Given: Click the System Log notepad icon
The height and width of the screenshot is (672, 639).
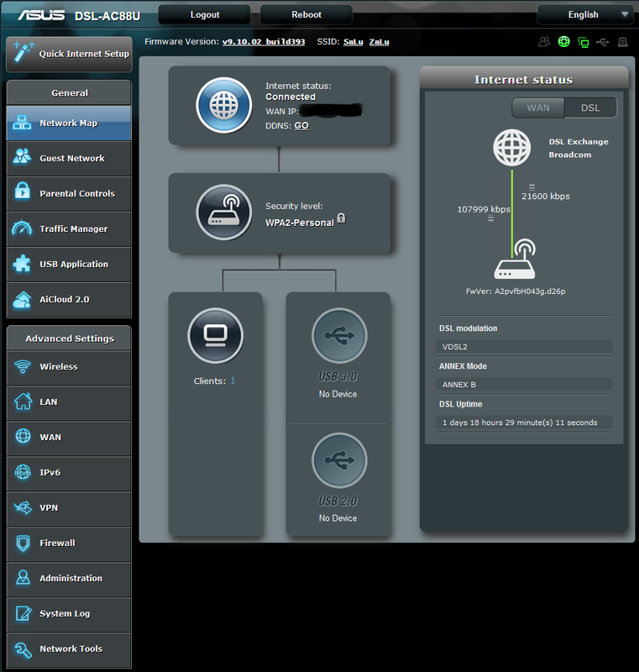Looking at the screenshot, I should coord(24,613).
